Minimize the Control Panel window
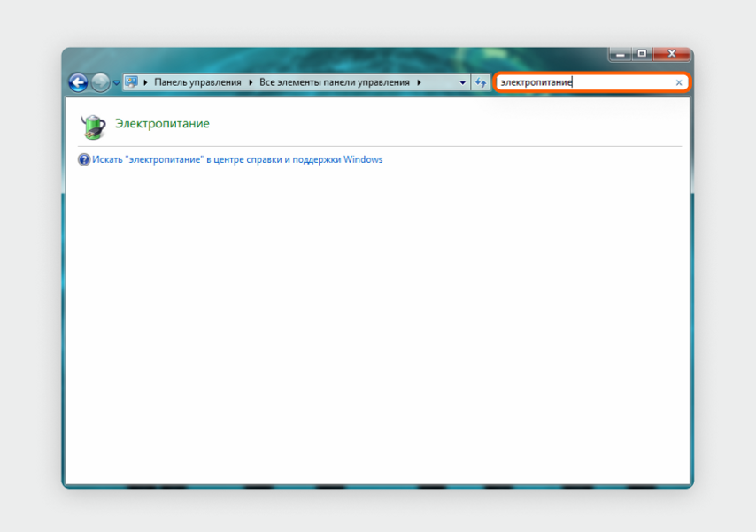Viewport: 756px width, 532px height. click(x=621, y=55)
